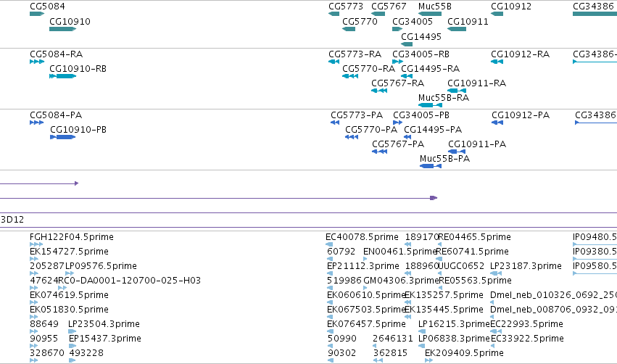
Task: Click the LP09576.5prime EST label
Action: (x=101, y=266)
